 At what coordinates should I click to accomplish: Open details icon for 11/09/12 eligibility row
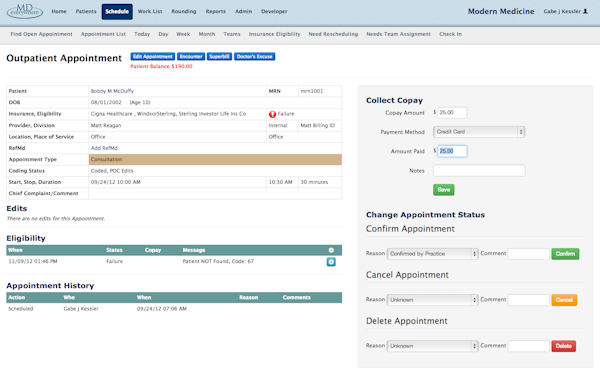pyautogui.click(x=331, y=262)
